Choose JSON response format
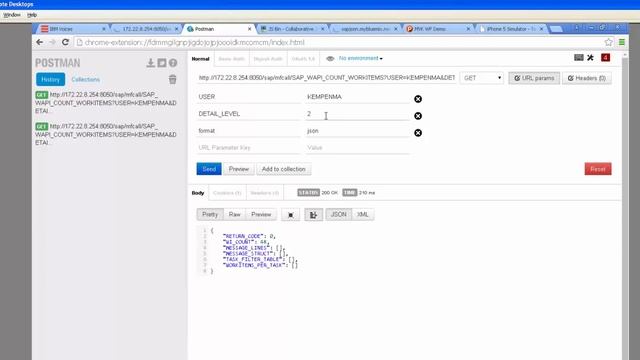 coord(338,215)
